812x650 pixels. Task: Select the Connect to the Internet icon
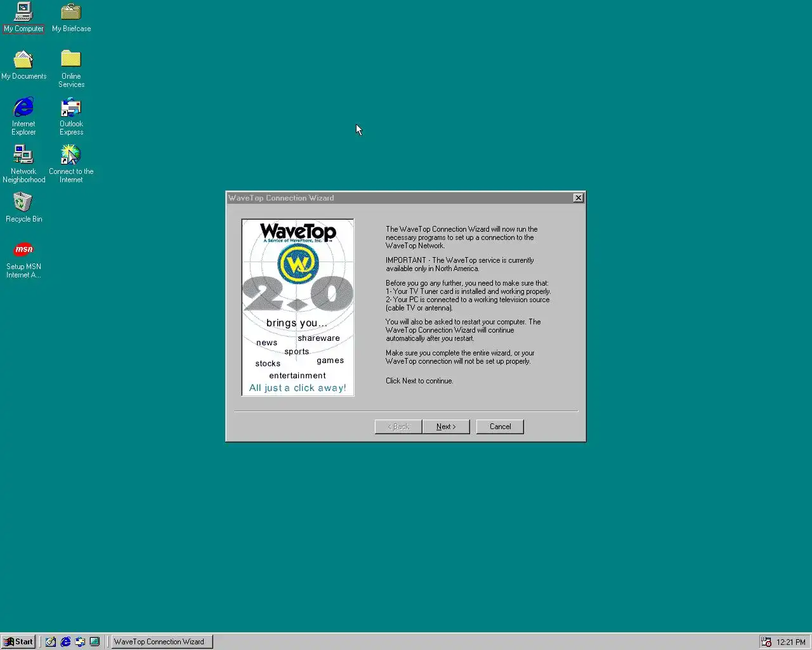71,164
